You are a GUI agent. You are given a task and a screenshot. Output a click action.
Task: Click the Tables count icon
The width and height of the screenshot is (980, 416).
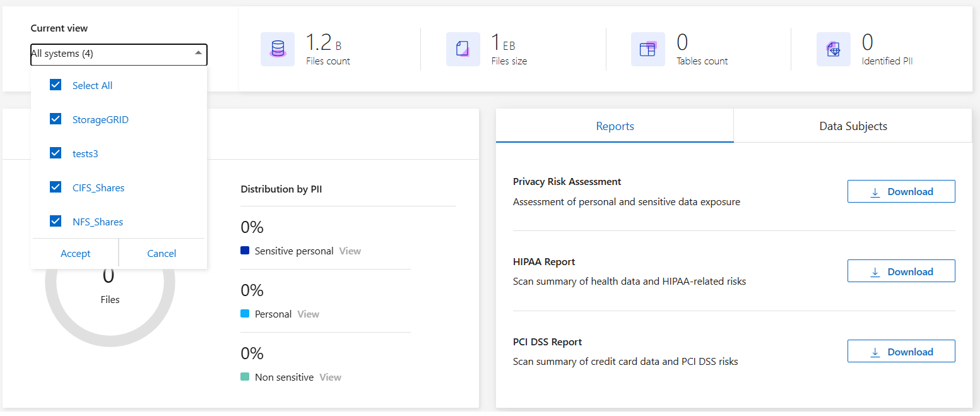(x=647, y=49)
